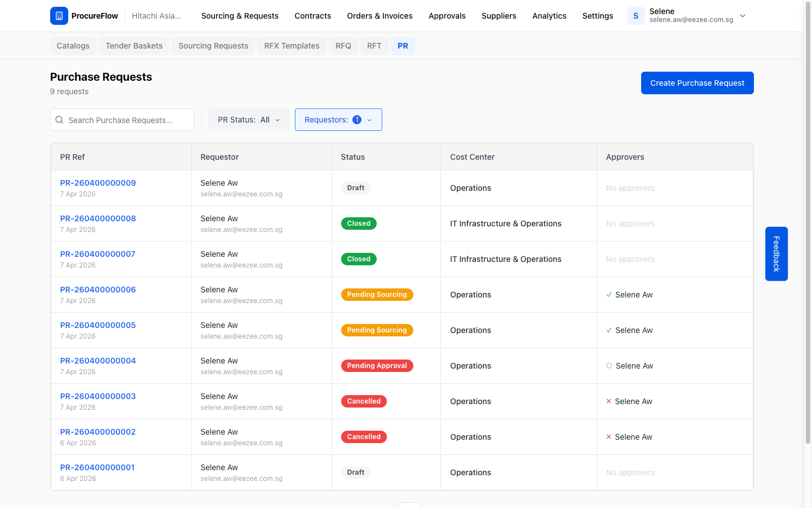Screen dimensions: 812x508
Task: Click the user avatar S icon
Action: pyautogui.click(x=636, y=16)
